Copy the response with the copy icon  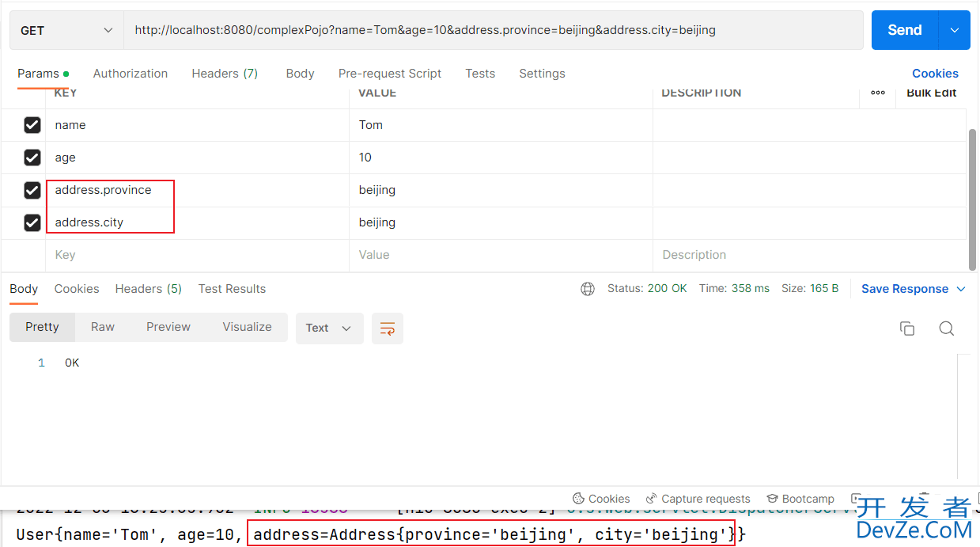pos(907,329)
